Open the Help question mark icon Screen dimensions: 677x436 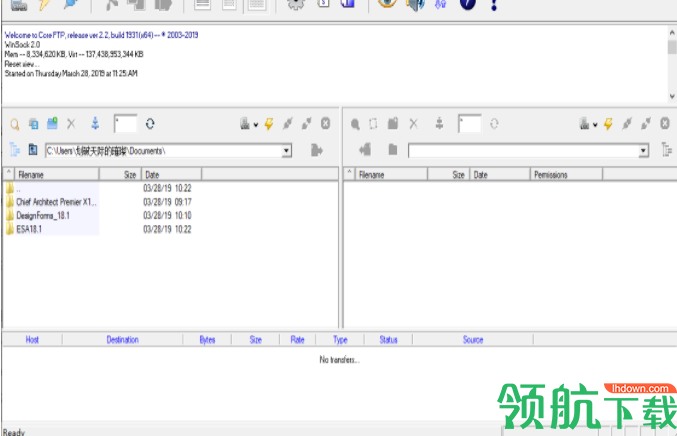tap(468, 4)
